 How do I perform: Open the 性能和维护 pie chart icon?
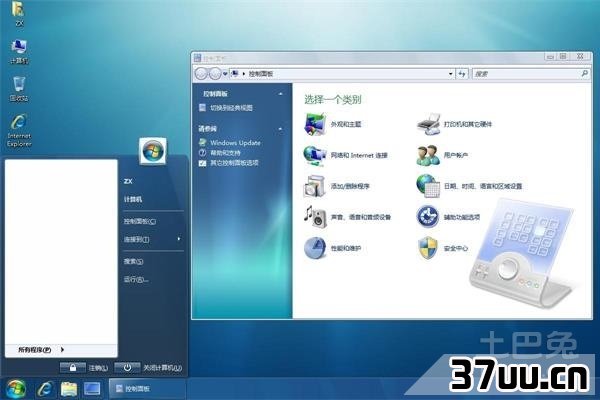(315, 248)
